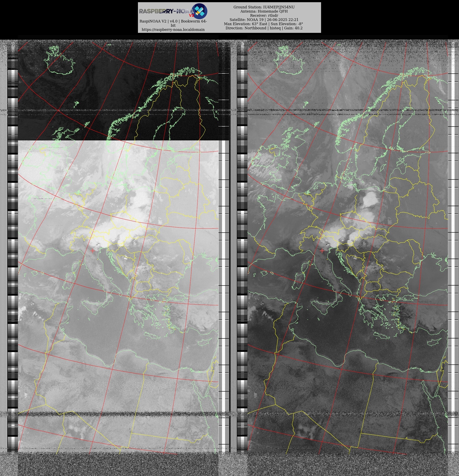
Task: Click the red ground station cross in left image
Action: click(x=93, y=250)
